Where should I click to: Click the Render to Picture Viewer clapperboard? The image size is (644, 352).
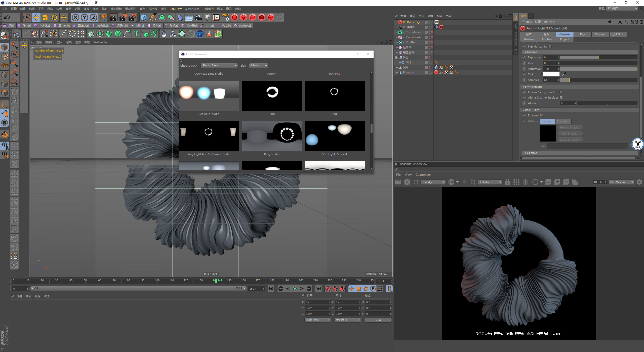click(123, 17)
